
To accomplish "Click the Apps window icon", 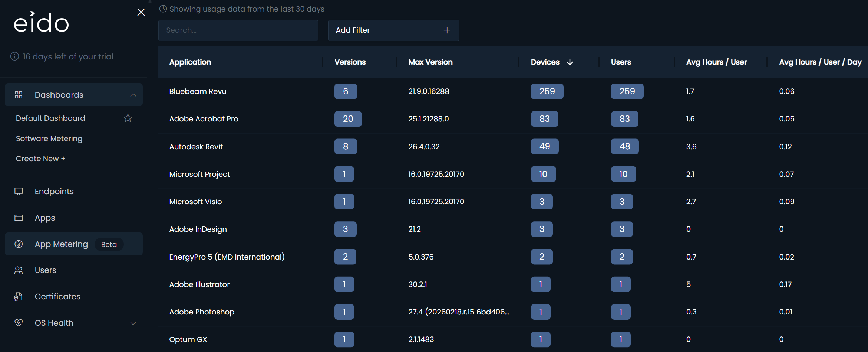I will pos(19,218).
